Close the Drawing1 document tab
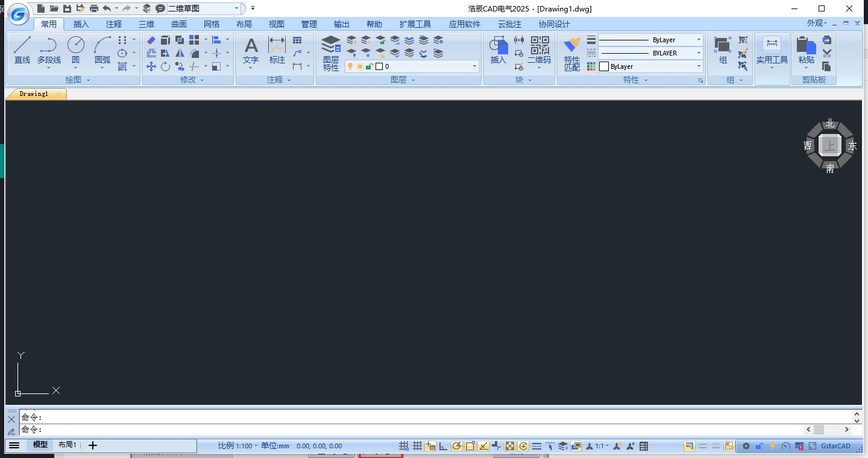The height and width of the screenshot is (458, 868). pyautogui.click(x=58, y=94)
